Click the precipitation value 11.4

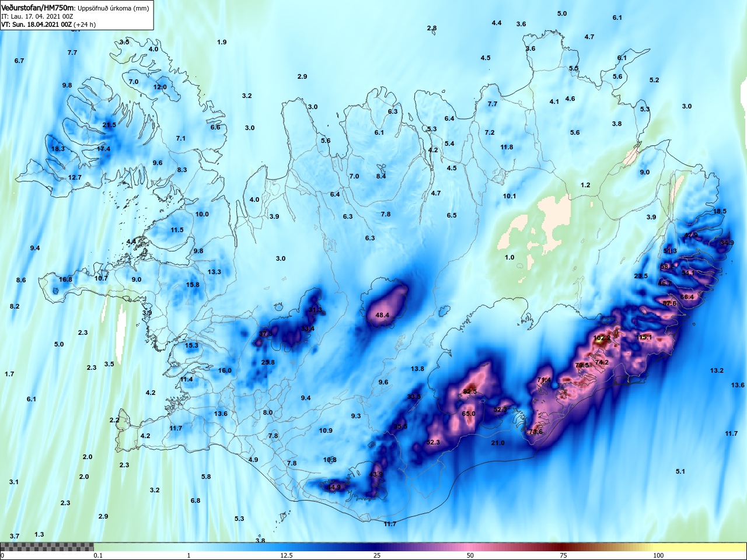[x=186, y=379]
